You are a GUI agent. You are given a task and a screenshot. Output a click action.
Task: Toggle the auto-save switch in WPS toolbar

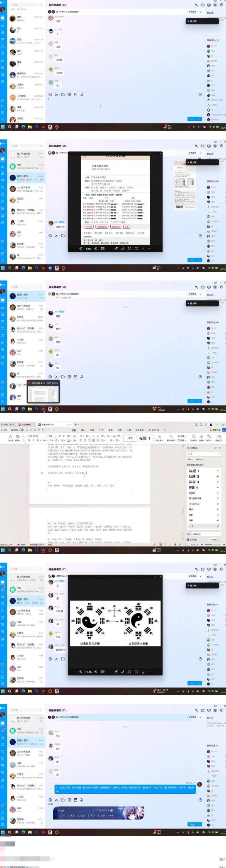[21, 430]
